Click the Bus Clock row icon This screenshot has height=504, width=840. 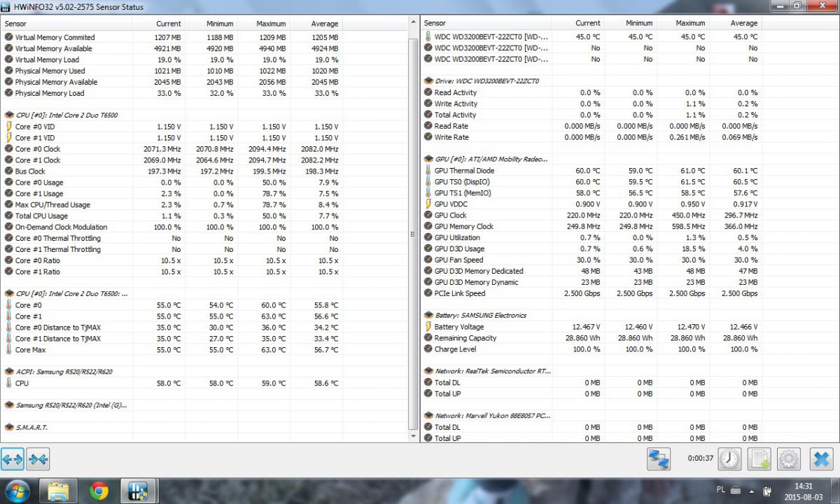[x=8, y=171]
